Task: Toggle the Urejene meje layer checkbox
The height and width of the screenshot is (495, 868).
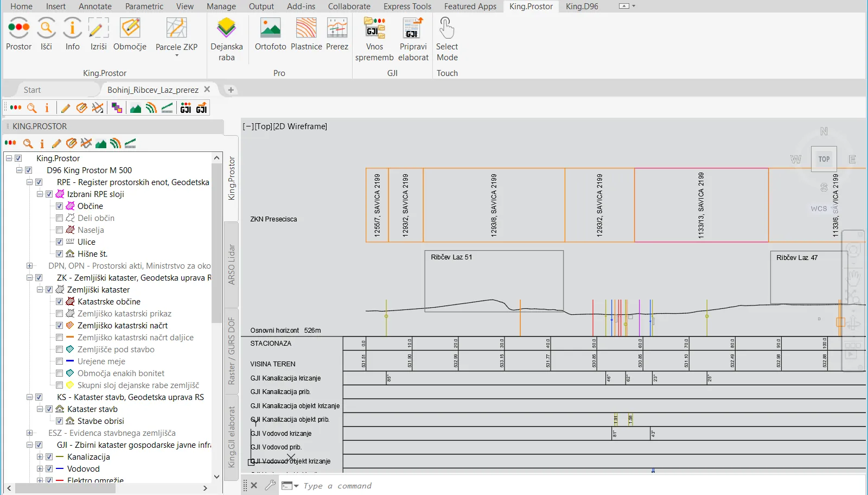Action: pos(60,361)
